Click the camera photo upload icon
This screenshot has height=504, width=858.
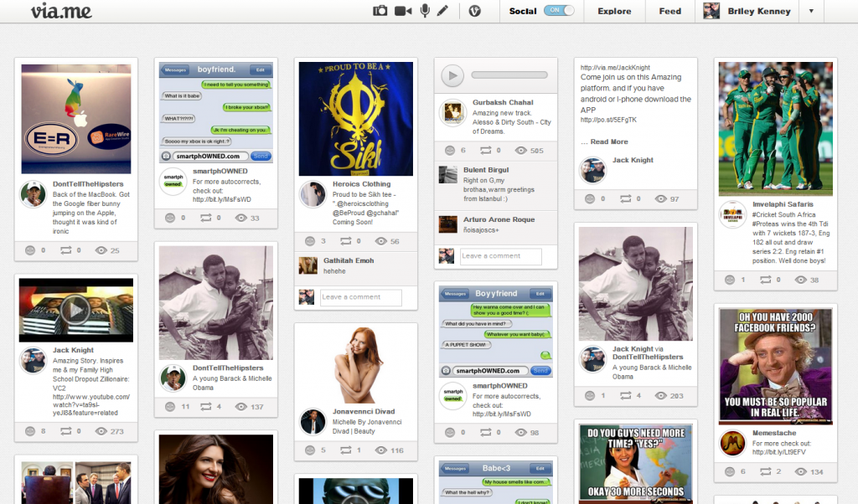point(380,11)
